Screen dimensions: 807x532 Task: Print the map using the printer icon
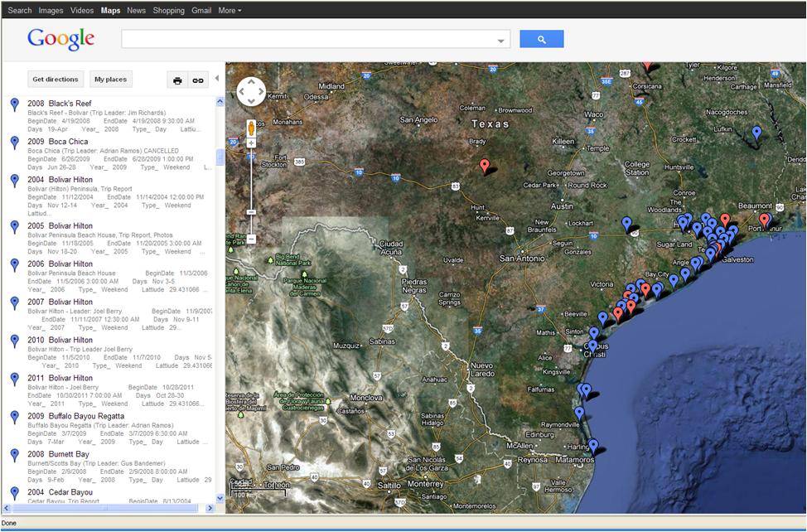(177, 80)
